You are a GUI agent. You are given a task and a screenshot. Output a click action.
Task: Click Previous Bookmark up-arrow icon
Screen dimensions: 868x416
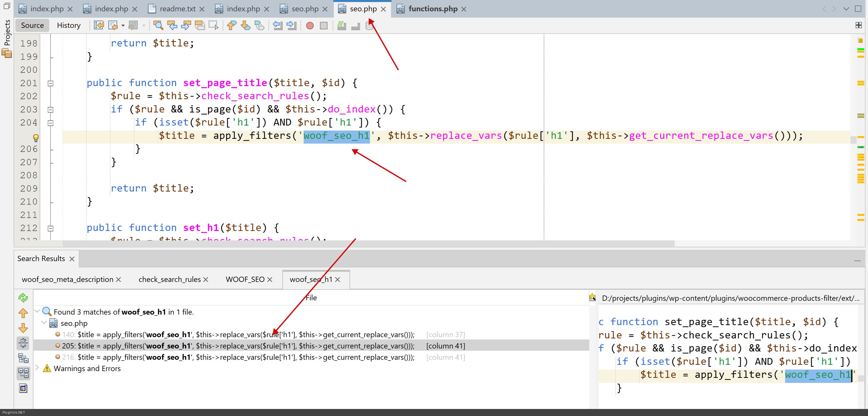[232, 26]
